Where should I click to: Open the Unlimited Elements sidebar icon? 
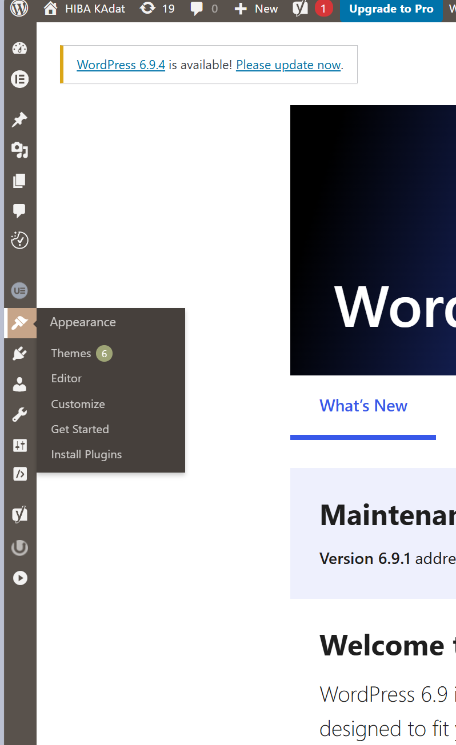(x=19, y=290)
